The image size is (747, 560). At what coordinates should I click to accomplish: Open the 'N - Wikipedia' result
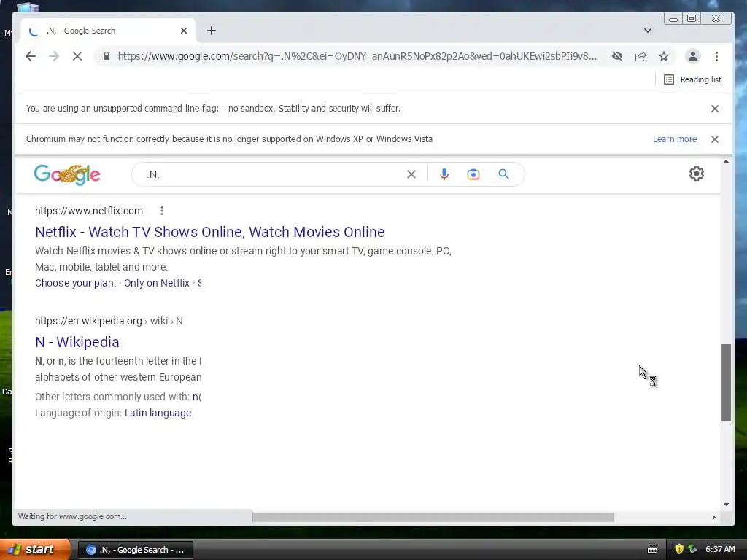point(77,342)
